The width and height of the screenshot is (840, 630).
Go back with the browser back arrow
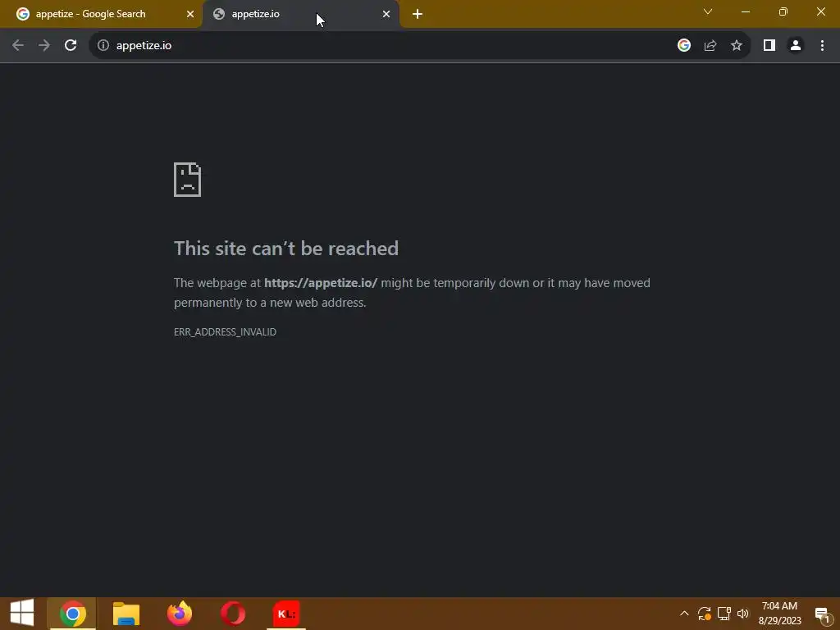18,46
